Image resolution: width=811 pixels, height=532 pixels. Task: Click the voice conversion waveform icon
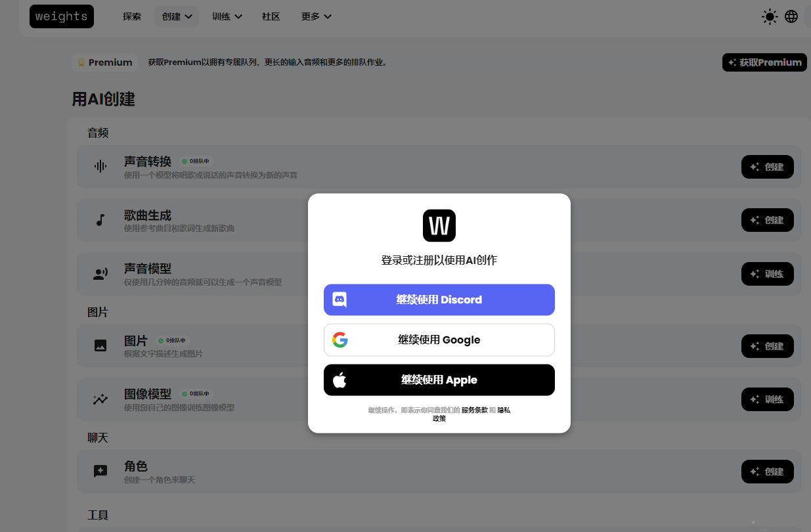(x=100, y=167)
